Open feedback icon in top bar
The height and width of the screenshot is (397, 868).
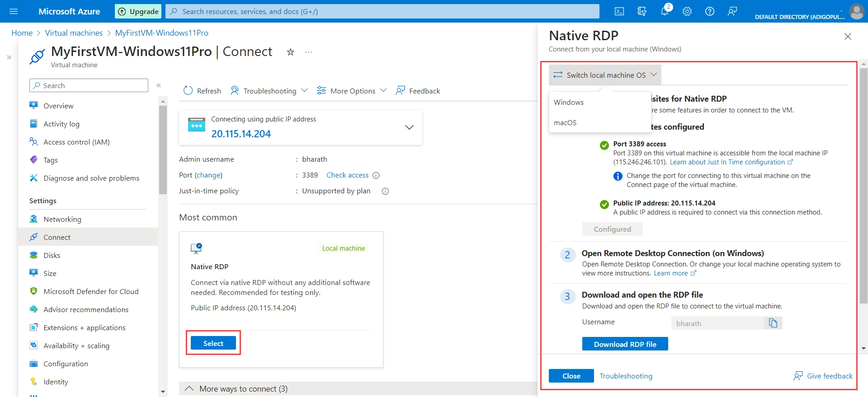pyautogui.click(x=732, y=11)
